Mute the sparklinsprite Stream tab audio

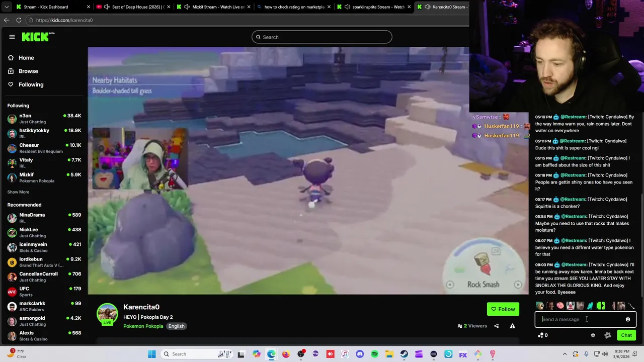pyautogui.click(x=347, y=7)
